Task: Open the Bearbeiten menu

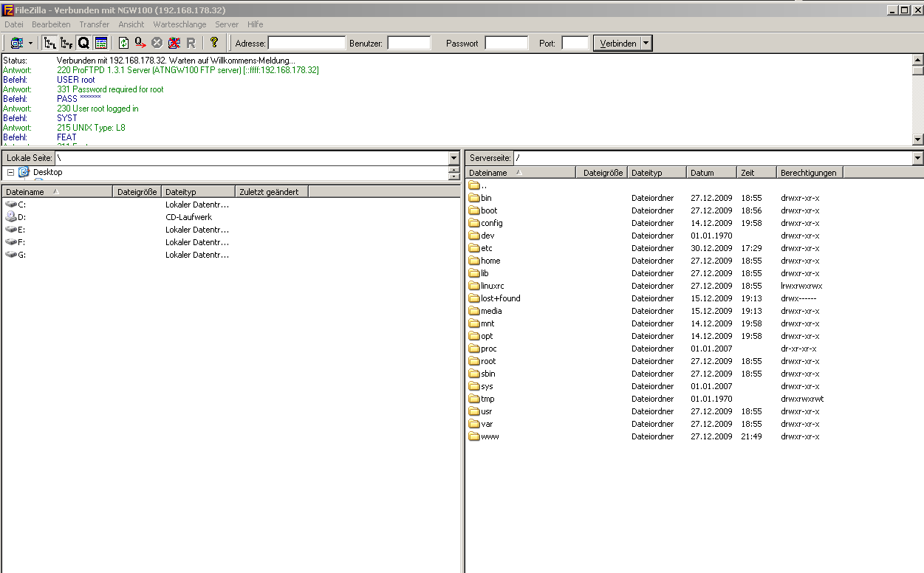Action: [x=51, y=24]
